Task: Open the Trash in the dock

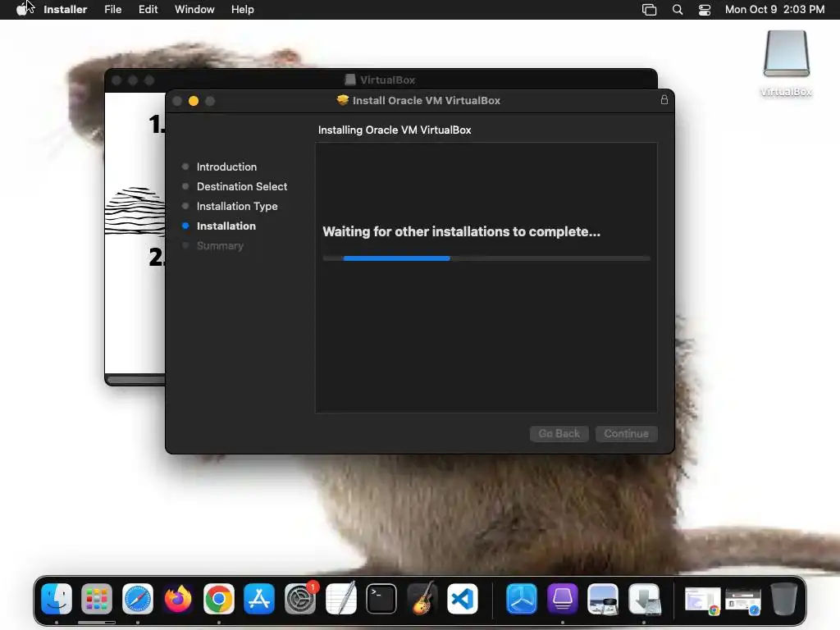Action: (x=783, y=599)
